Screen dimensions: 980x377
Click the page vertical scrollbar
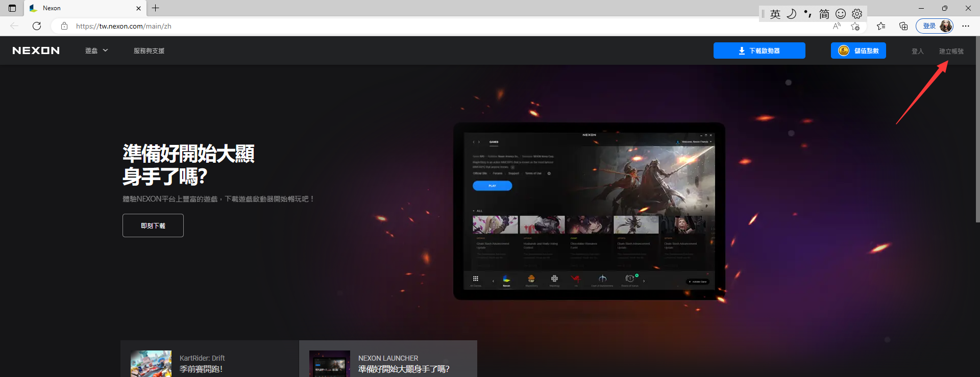pos(977,129)
